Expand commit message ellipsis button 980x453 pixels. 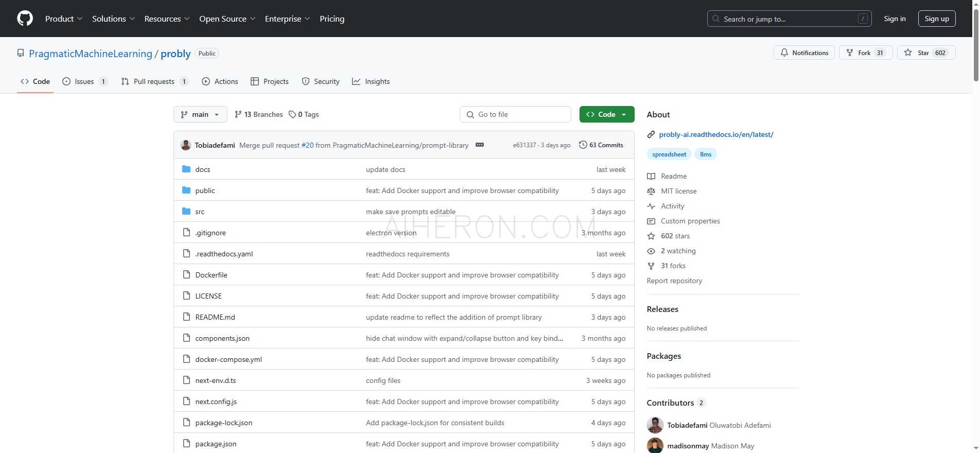pos(480,145)
